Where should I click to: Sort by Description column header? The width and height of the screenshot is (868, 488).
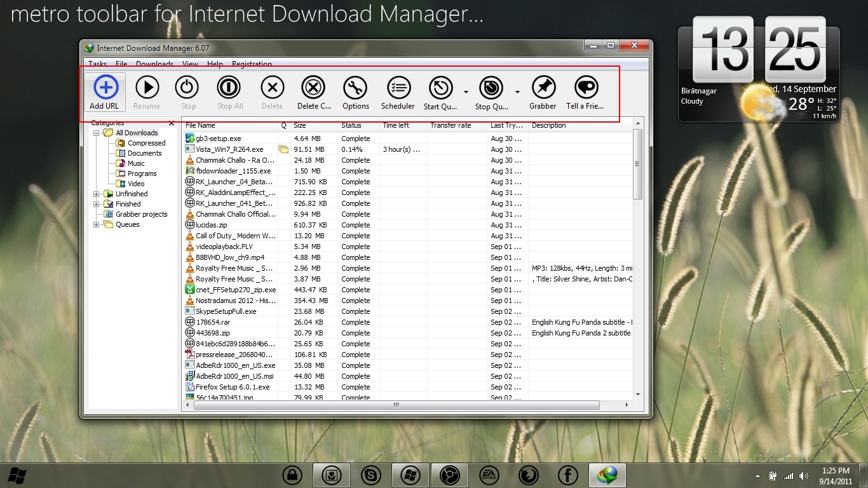click(581, 126)
